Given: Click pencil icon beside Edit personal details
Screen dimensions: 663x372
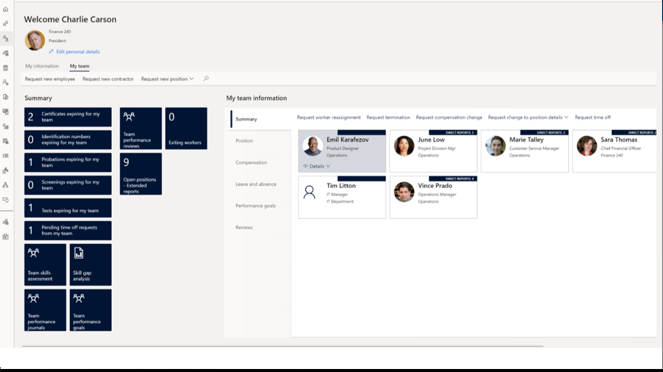Looking at the screenshot, I should 51,52.
